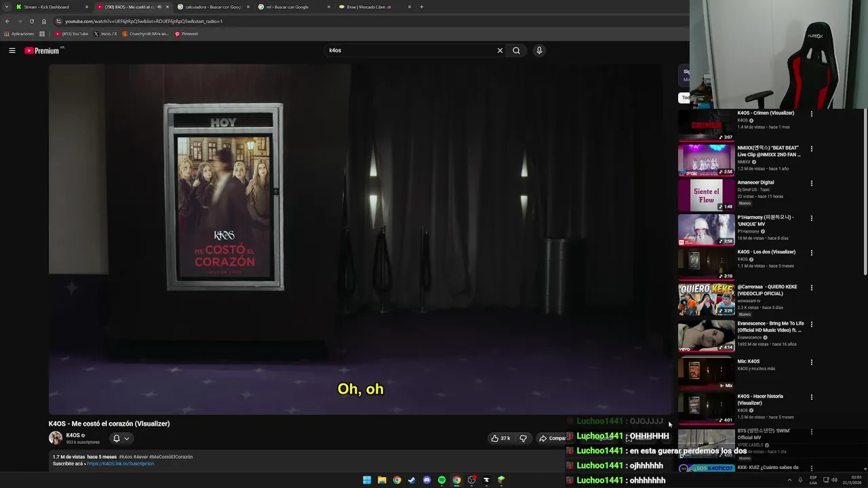
Task: Open options menu for Amanecer Digital
Action: point(811,184)
